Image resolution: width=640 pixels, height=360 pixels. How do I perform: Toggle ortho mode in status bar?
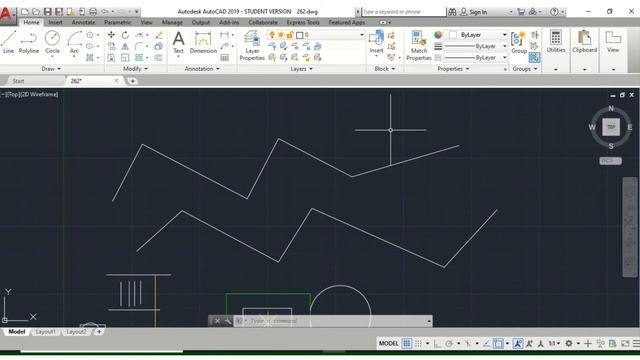[x=437, y=344]
